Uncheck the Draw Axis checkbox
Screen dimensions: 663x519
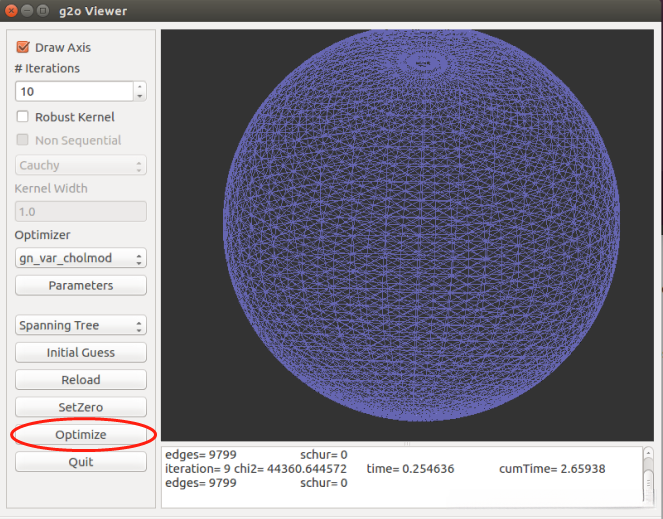[23, 47]
